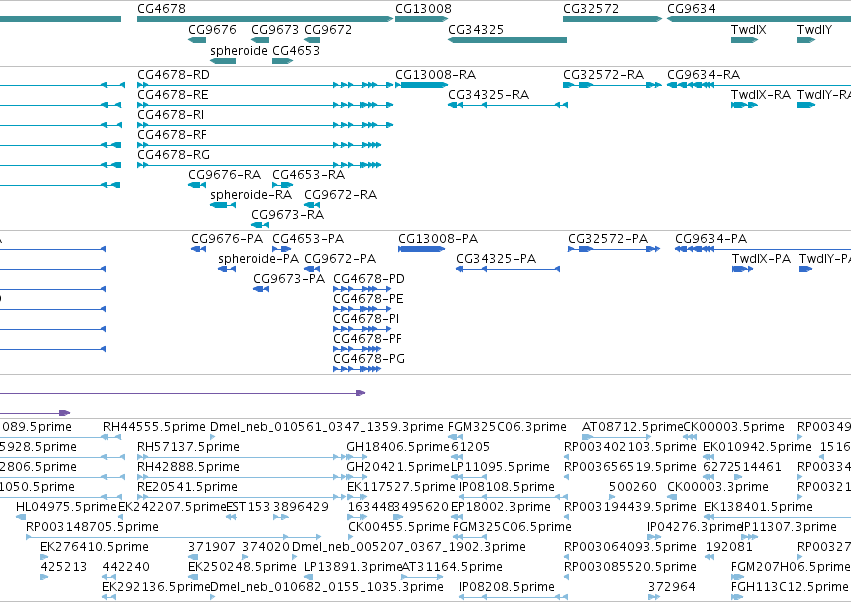The image size is (851, 602).
Task: Click EST RH44555.5prime
Action: coord(154,427)
